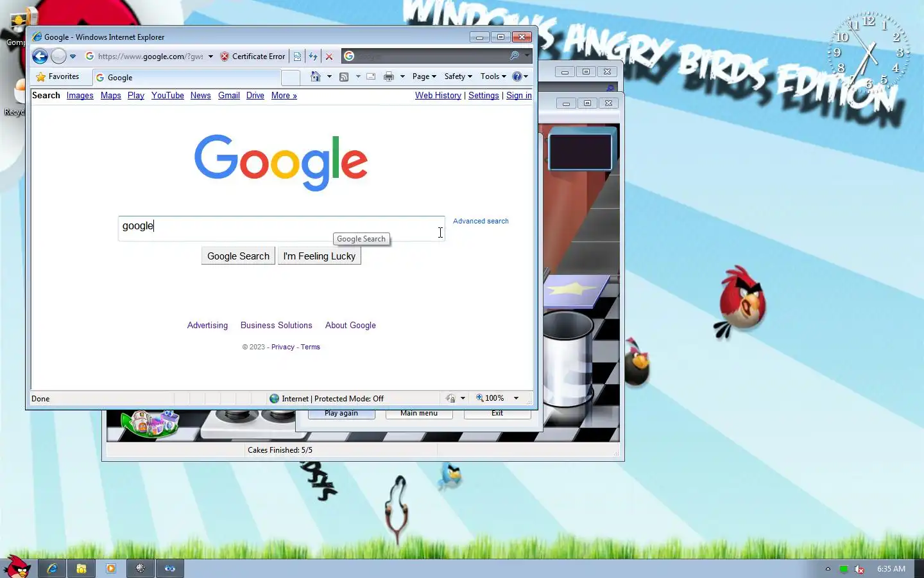Click Main menu in the game window

coord(419,414)
